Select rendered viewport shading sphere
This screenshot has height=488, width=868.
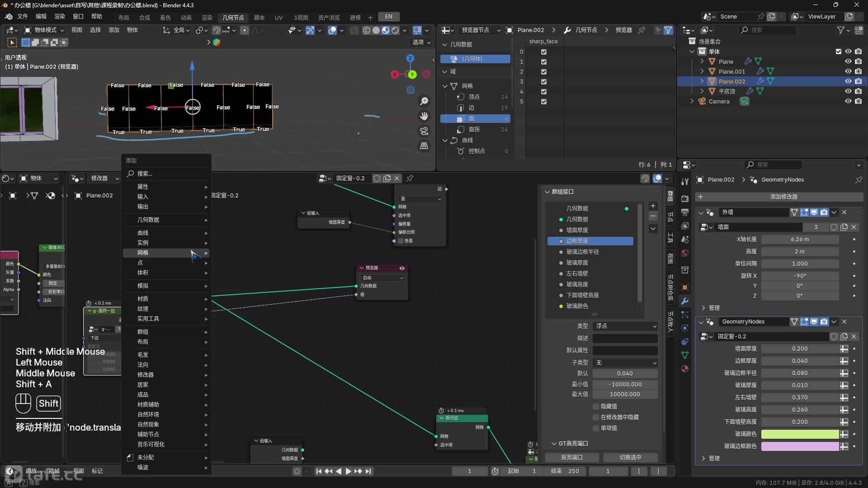[x=395, y=30]
